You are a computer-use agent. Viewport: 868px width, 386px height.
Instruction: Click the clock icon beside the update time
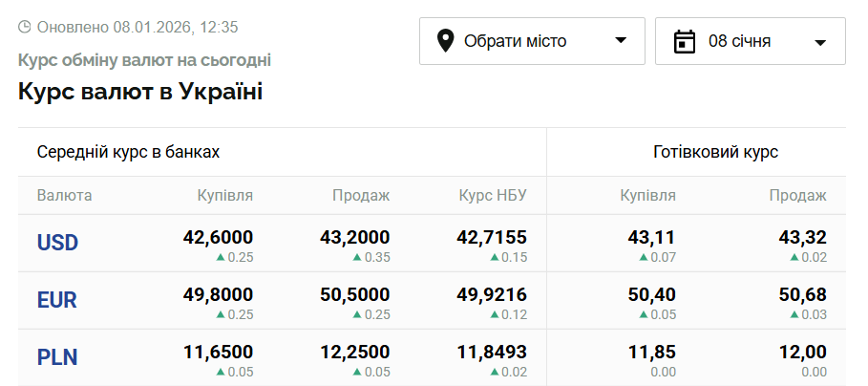25,27
